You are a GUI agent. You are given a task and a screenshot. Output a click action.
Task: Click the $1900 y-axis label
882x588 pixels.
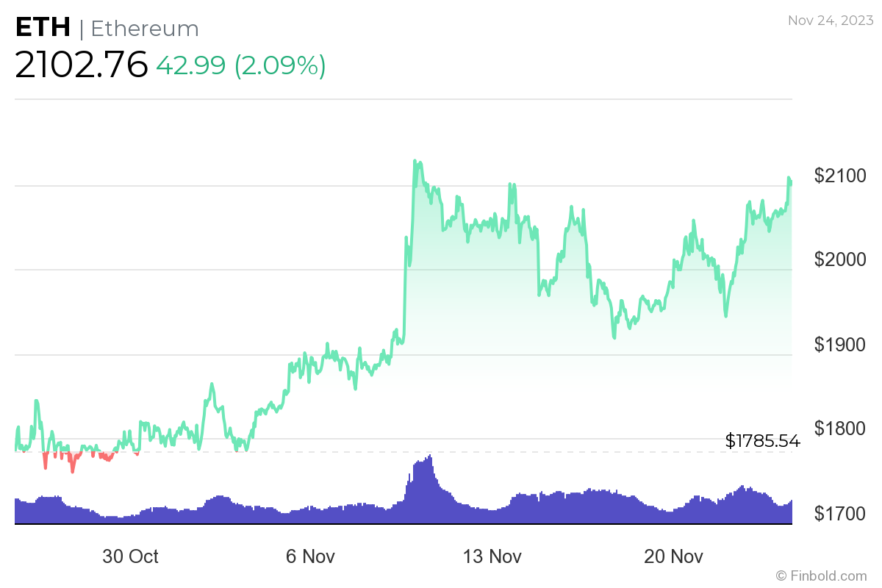pyautogui.click(x=840, y=344)
